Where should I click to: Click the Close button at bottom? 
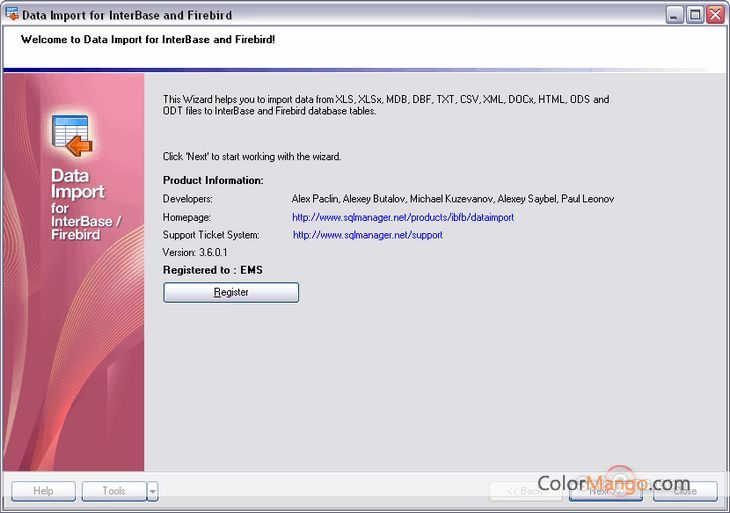coord(685,491)
